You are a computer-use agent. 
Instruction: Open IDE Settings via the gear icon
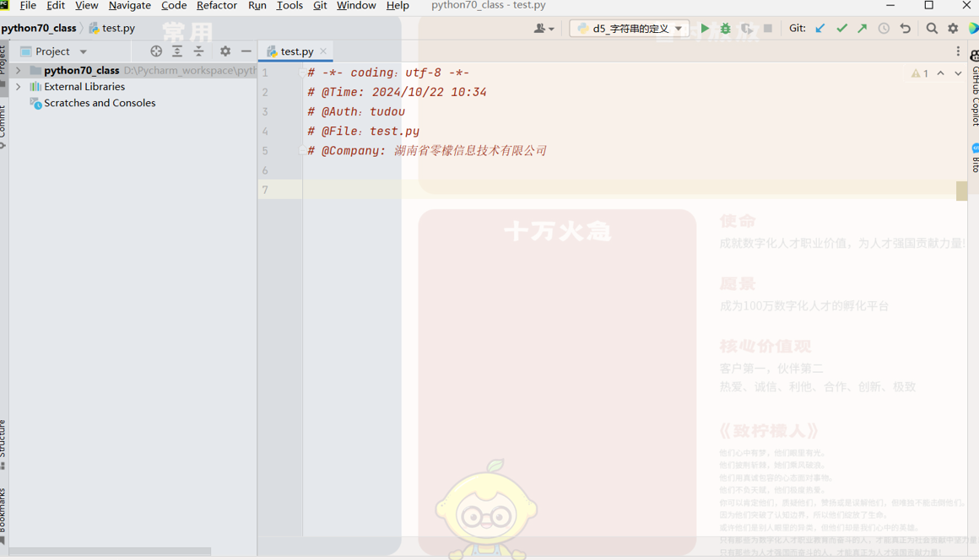(224, 51)
